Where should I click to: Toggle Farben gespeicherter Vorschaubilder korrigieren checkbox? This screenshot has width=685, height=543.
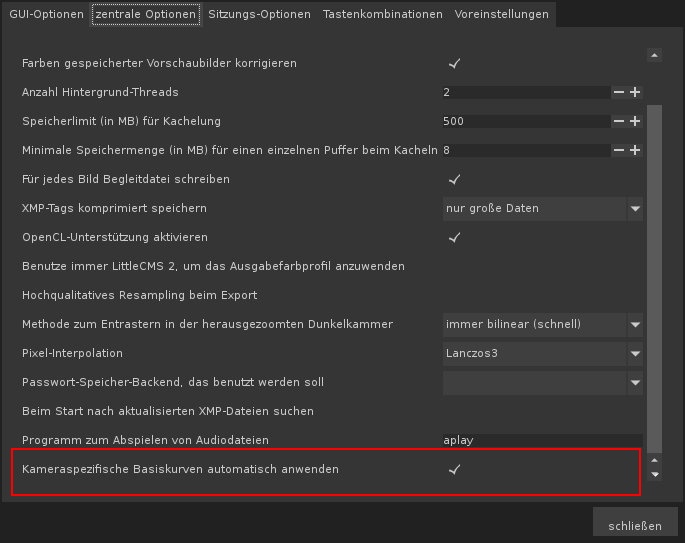tap(453, 63)
